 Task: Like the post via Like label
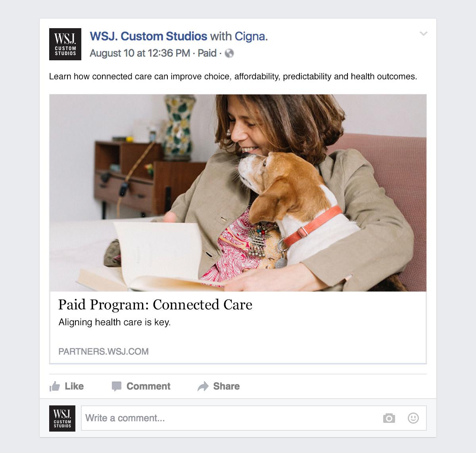click(74, 386)
